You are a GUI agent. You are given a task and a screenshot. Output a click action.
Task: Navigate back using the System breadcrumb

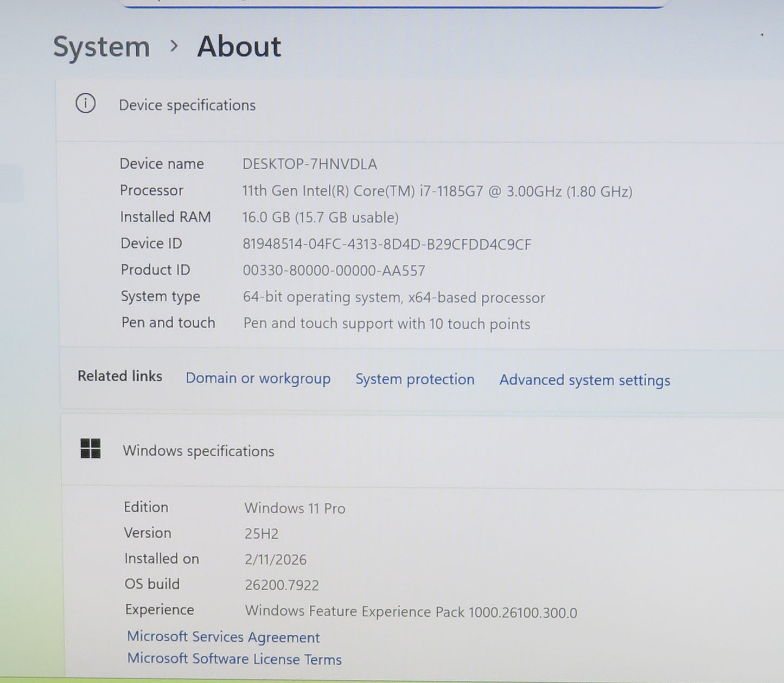point(101,47)
